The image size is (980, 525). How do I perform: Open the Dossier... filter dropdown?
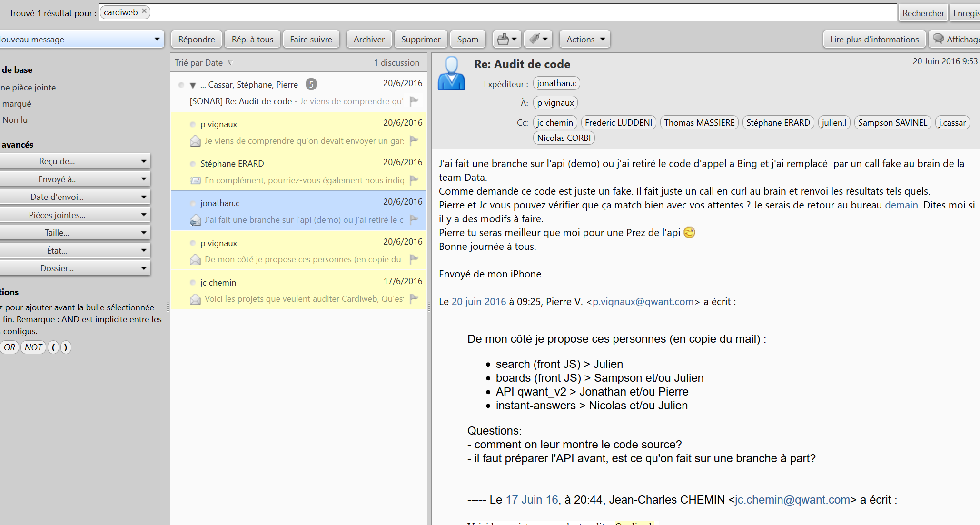tap(75, 268)
